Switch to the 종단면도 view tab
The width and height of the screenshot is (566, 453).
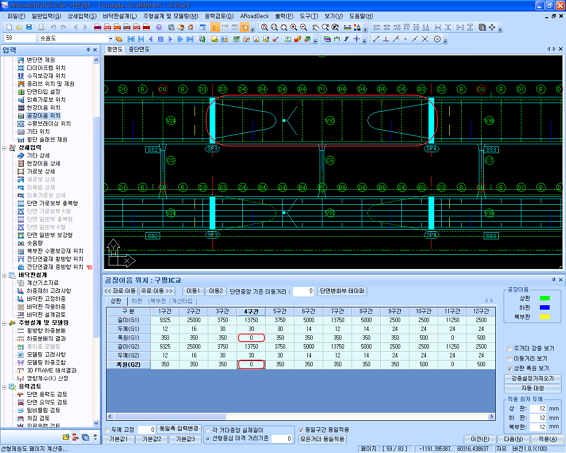(139, 49)
